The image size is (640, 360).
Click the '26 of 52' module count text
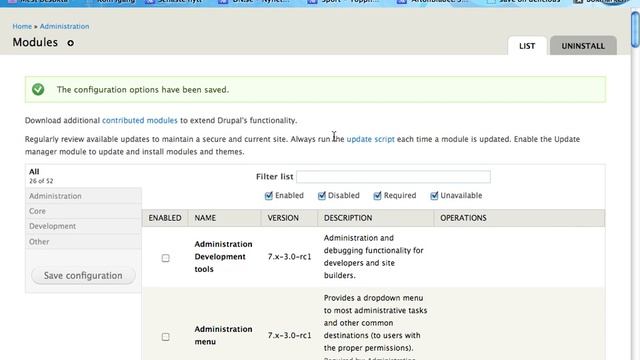[41, 181]
